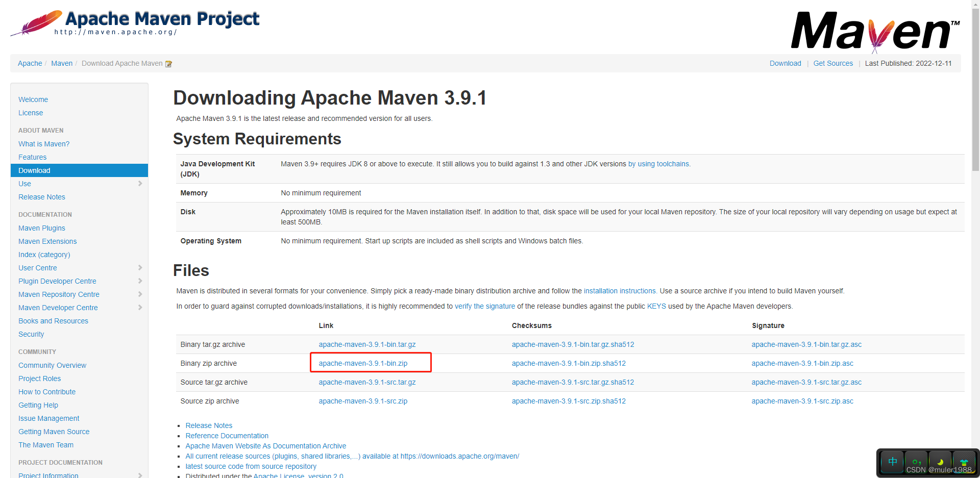Expand the Maven Developer Centre arrow
Viewport: 980px width, 478px height.
coord(140,308)
